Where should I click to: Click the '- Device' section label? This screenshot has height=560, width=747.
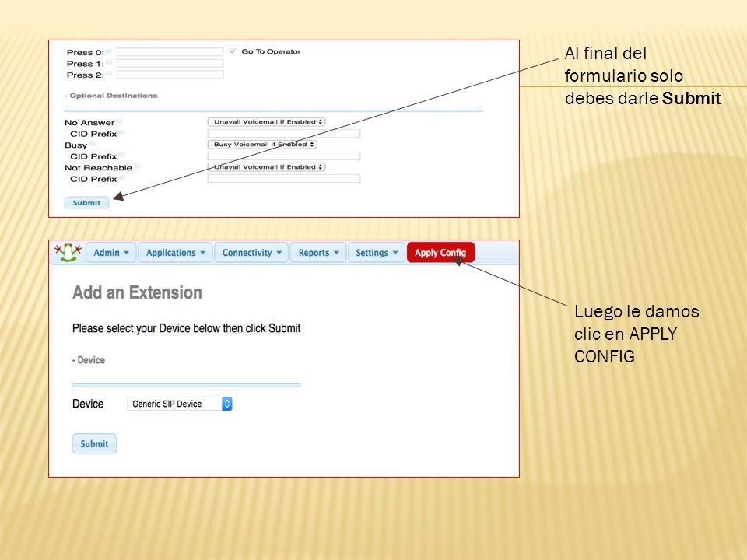pos(89,360)
